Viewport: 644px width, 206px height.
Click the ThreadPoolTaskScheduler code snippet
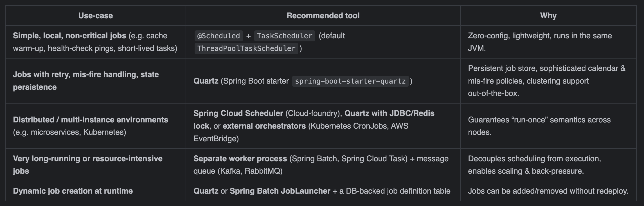coord(246,48)
